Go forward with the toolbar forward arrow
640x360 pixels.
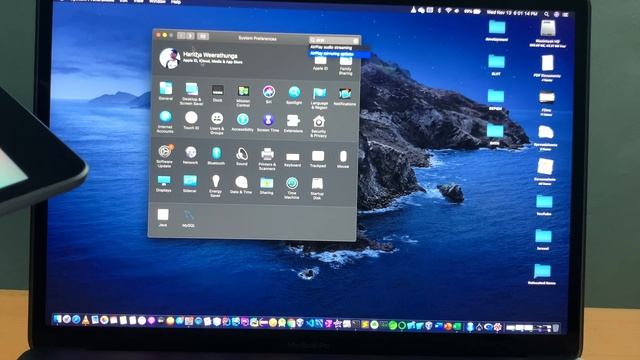190,36
